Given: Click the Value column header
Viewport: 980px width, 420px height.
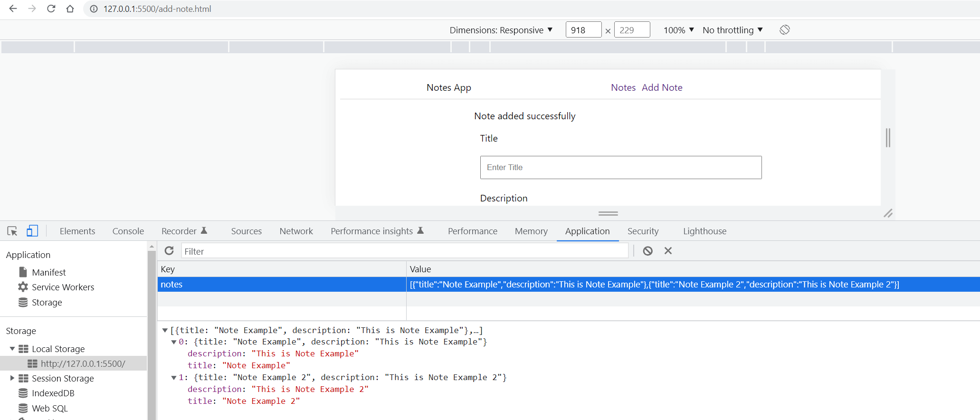Looking at the screenshot, I should point(693,269).
